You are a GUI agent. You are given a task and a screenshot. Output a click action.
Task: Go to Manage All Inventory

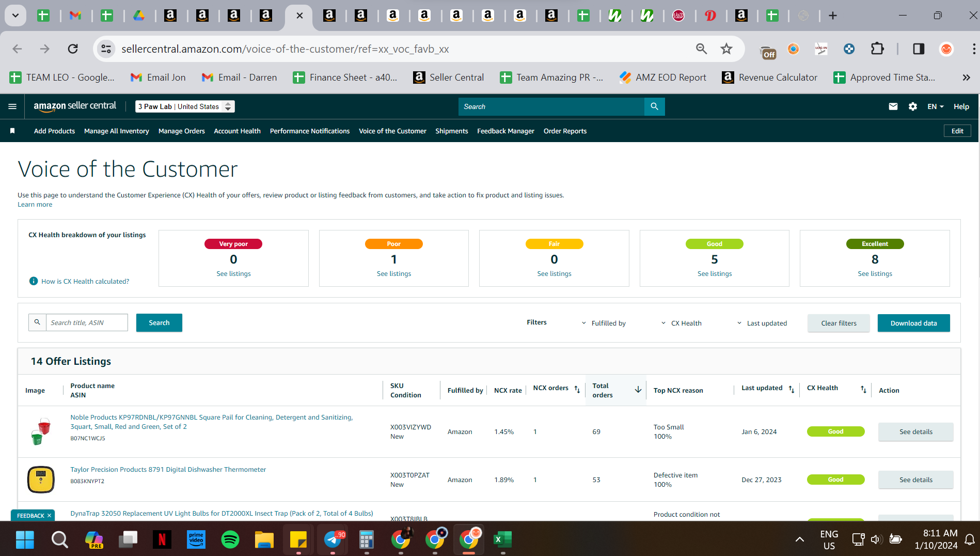[x=117, y=131]
